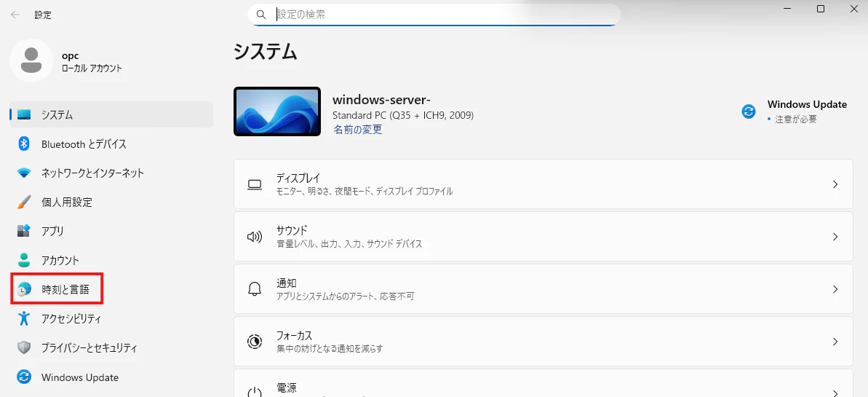Screen dimensions: 868x397
Task: Open サウンド settings chevron
Action: click(x=836, y=237)
